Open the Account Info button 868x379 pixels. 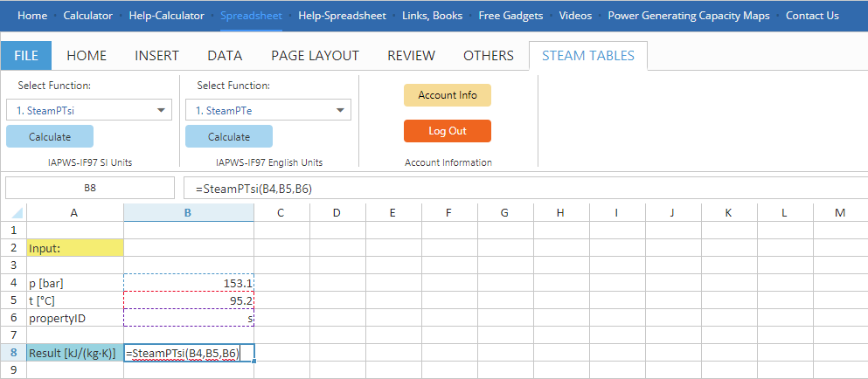[x=447, y=95]
